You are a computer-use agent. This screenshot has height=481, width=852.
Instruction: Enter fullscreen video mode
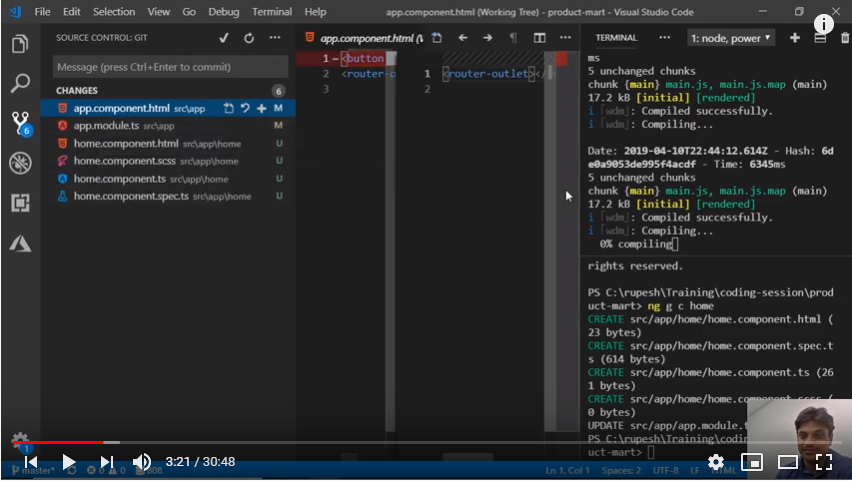(x=824, y=462)
